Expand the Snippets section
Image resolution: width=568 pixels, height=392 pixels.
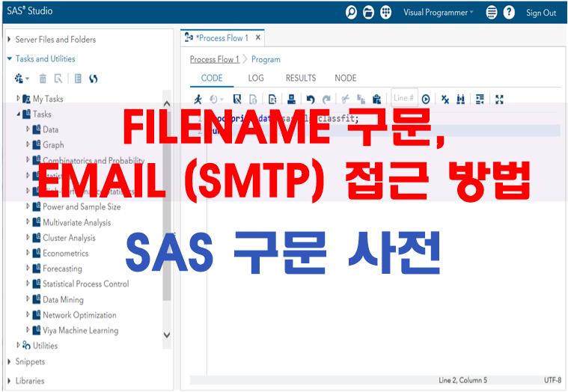pyautogui.click(x=9, y=361)
